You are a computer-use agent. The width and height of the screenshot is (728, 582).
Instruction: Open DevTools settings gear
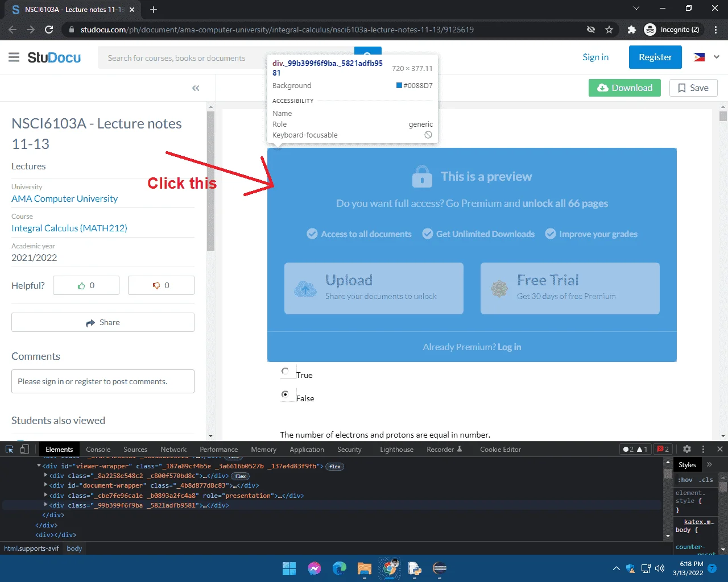click(x=686, y=449)
